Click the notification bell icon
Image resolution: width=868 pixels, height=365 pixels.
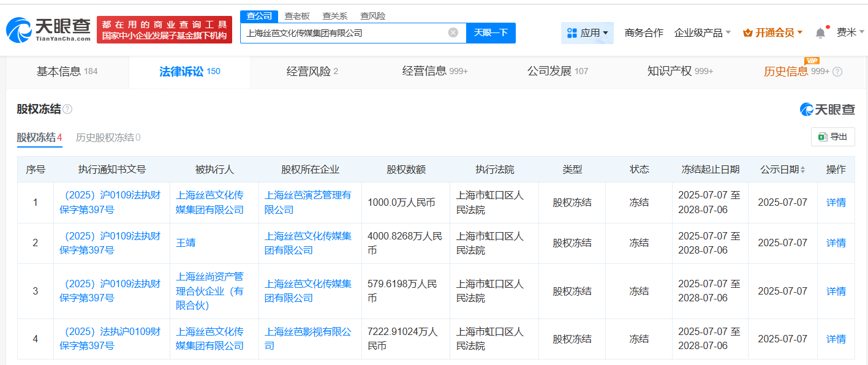coord(820,33)
